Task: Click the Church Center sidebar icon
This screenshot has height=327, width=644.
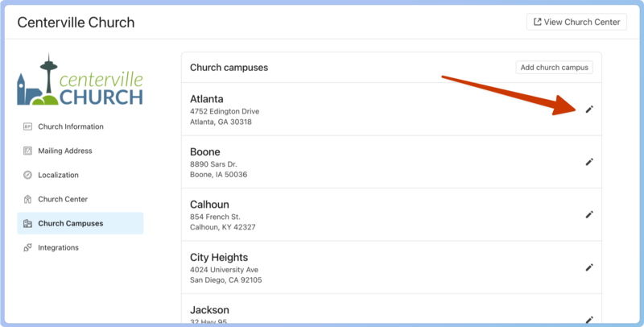Action: pyautogui.click(x=27, y=199)
